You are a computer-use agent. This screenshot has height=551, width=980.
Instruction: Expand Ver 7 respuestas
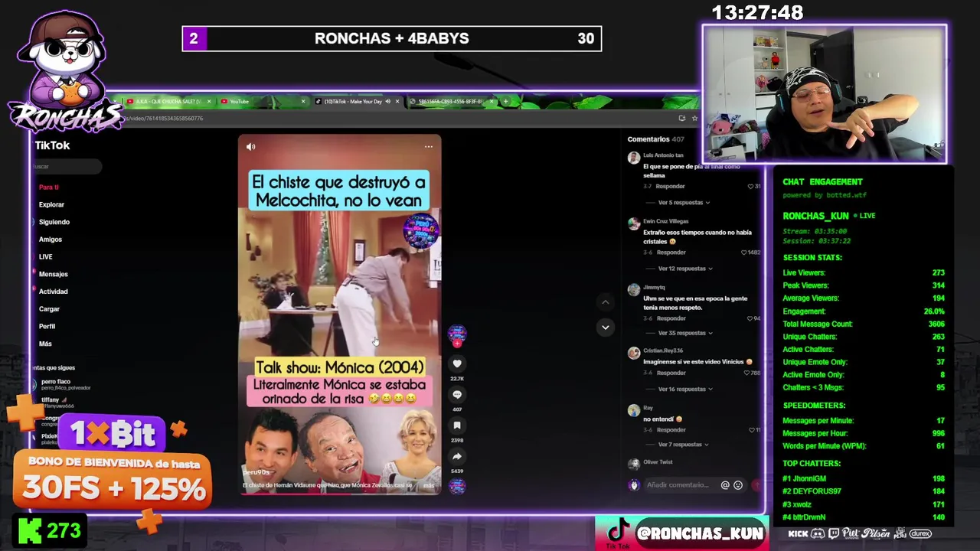pyautogui.click(x=683, y=445)
